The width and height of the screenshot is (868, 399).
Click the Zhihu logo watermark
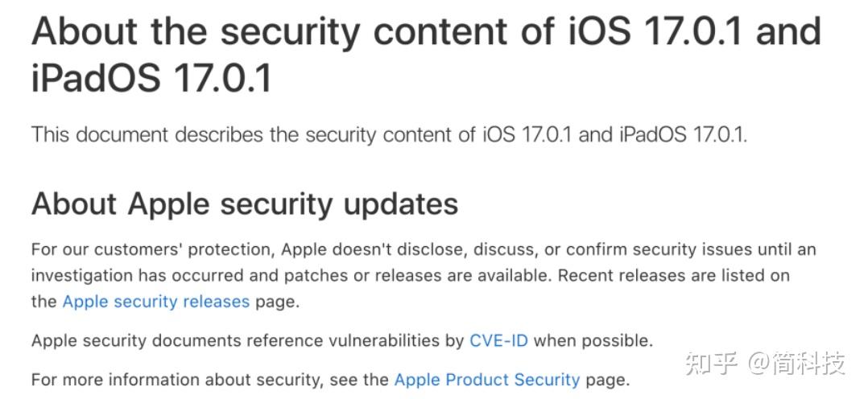(712, 363)
